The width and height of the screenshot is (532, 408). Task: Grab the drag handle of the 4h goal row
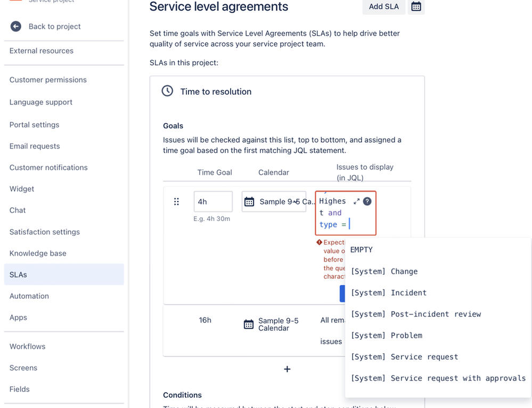(x=176, y=202)
